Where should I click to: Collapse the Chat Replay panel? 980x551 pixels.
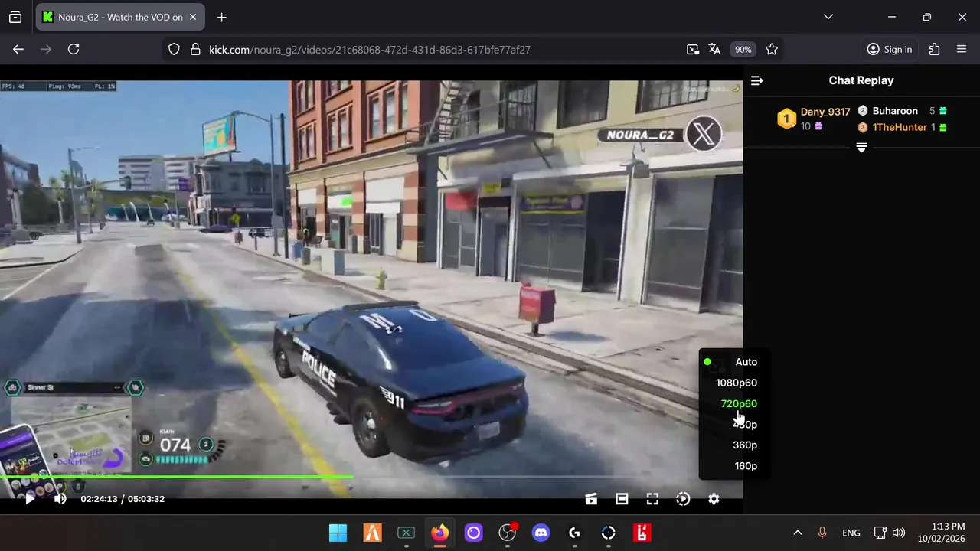756,80
